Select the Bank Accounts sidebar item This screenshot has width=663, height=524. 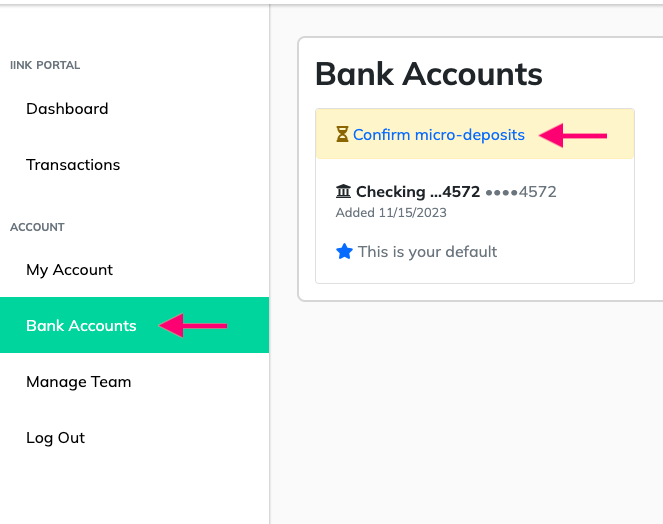[x=134, y=325]
